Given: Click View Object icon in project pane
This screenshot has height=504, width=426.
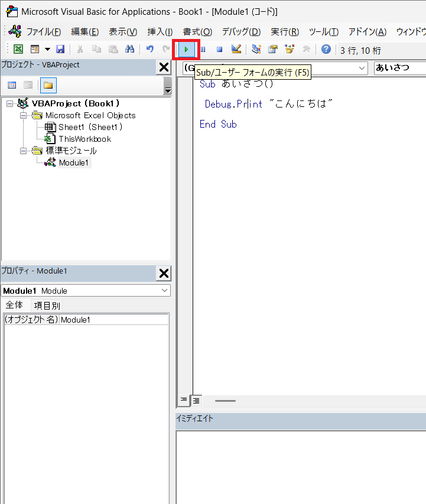Looking at the screenshot, I should (x=28, y=85).
